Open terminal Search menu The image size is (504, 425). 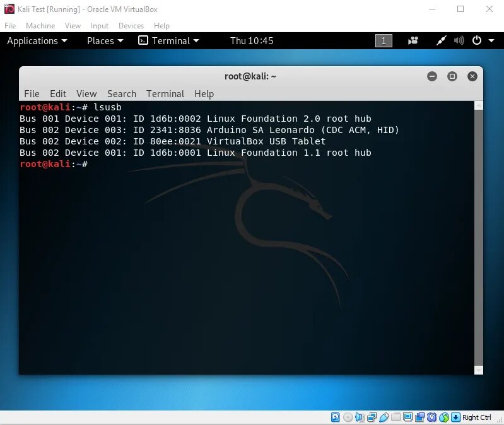(x=122, y=94)
